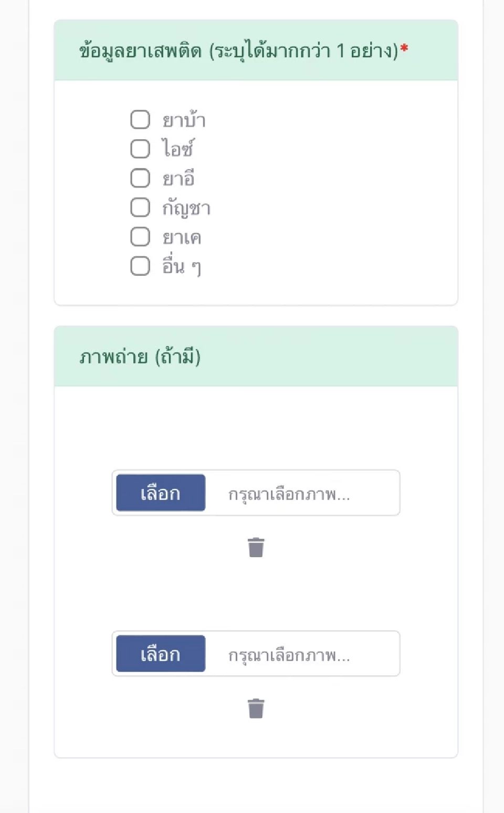This screenshot has height=813, width=504.
Task: Click the first เลือก image picker button
Action: (160, 493)
